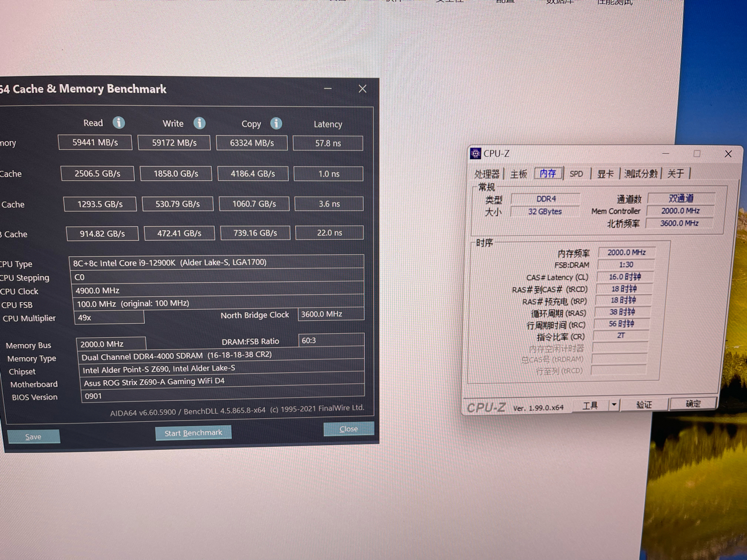Minimize the AIDA64 benchmark window
This screenshot has width=747, height=560.
(328, 89)
